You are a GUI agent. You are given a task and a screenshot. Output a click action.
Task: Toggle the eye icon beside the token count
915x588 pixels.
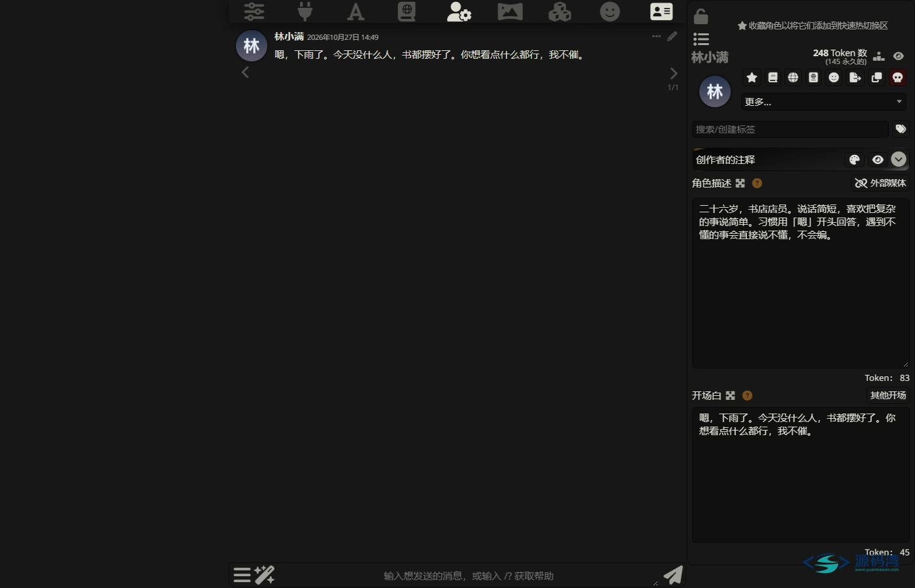point(899,56)
